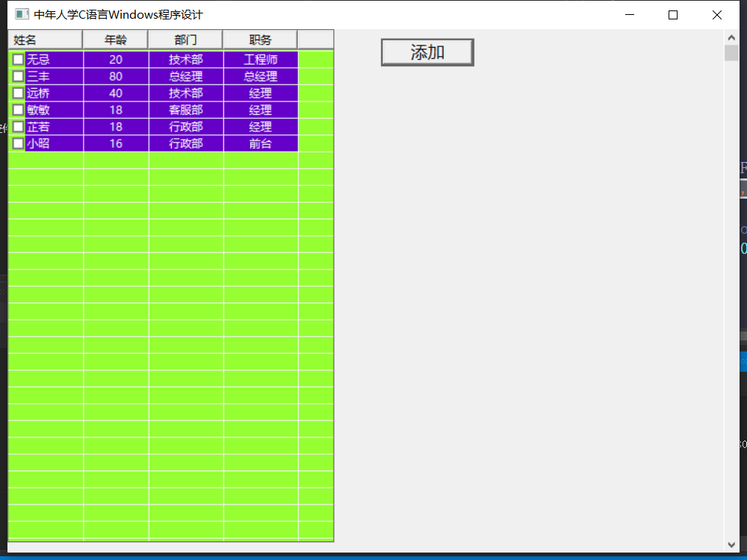Click the 职务 column header
The width and height of the screenshot is (747, 560).
[x=260, y=40]
